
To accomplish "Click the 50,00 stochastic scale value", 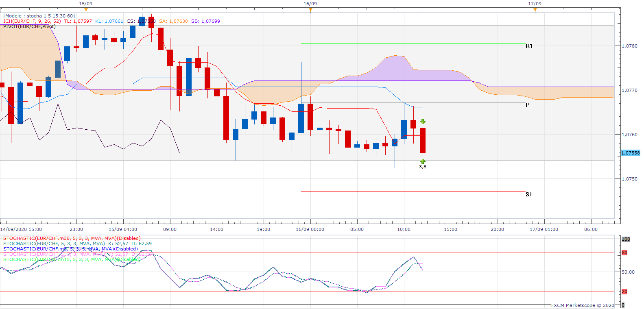I will click(628, 272).
